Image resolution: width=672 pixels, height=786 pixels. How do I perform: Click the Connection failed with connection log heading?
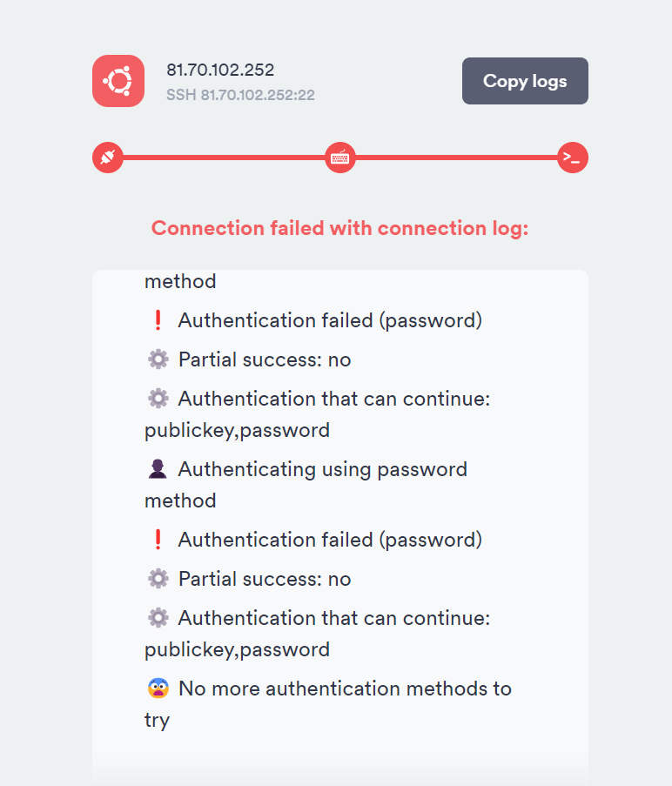[339, 228]
